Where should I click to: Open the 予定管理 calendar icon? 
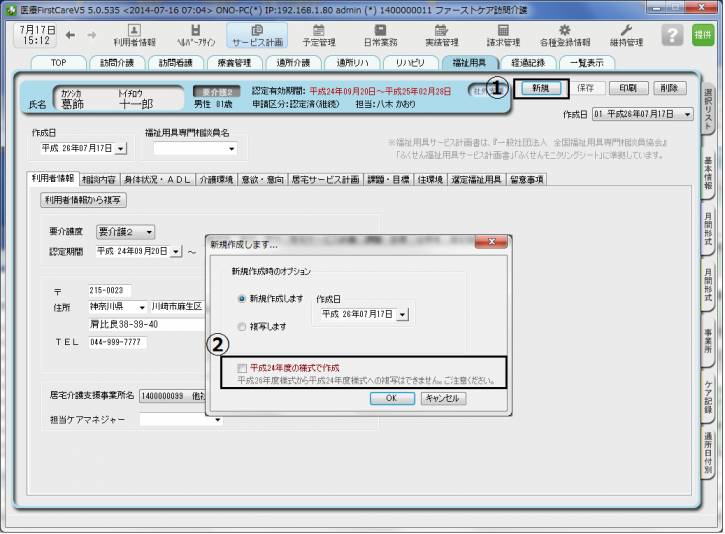[x=319, y=35]
